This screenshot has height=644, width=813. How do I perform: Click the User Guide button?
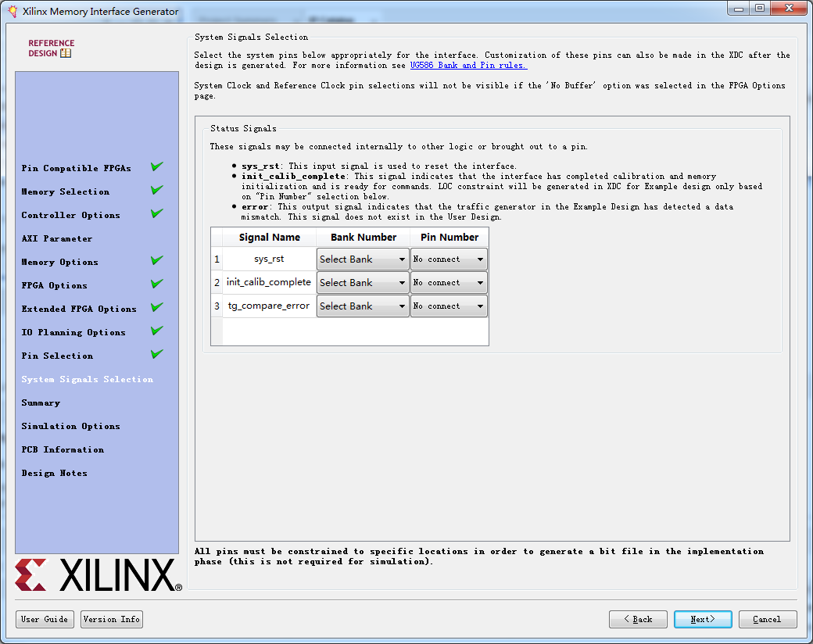pos(45,619)
